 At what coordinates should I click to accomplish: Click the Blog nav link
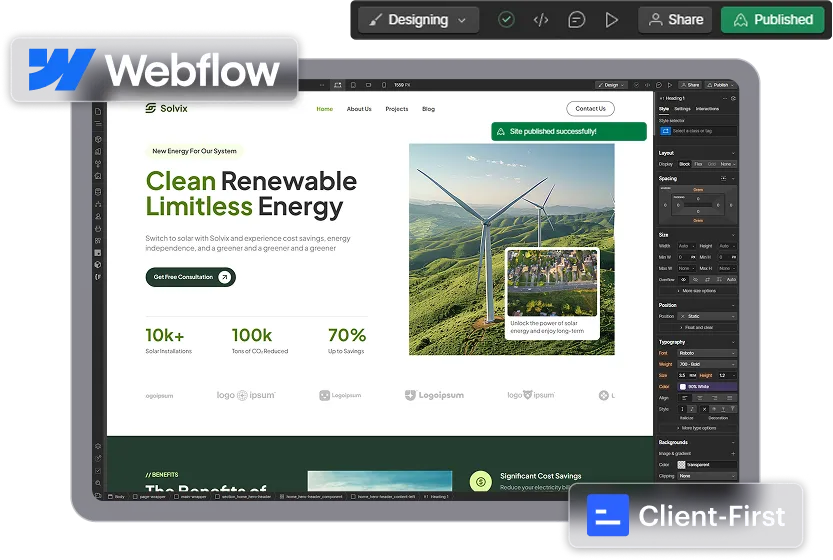pyautogui.click(x=428, y=109)
